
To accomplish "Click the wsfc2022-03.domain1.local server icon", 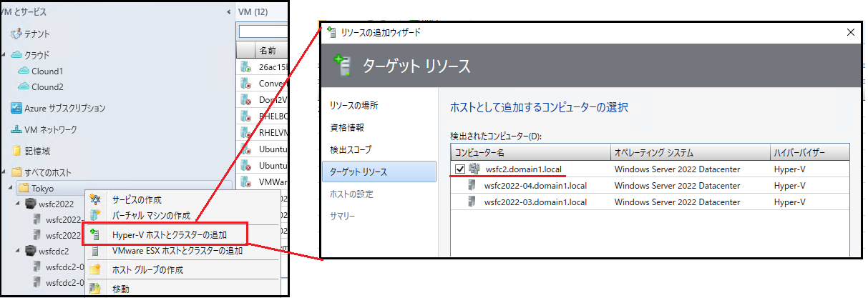I will click(x=473, y=202).
